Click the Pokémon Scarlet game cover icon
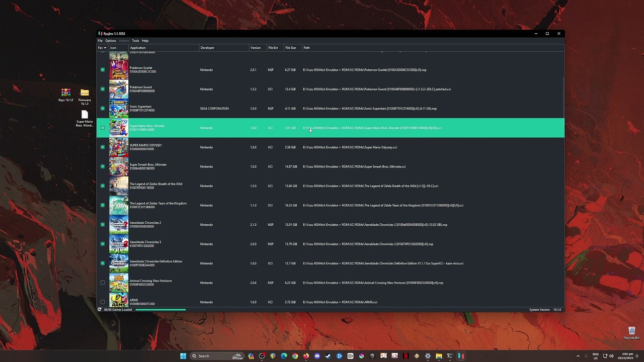The height and width of the screenshot is (362, 644). [x=119, y=70]
